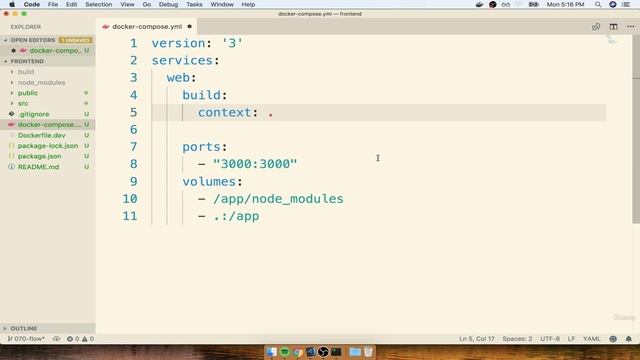Image resolution: width=640 pixels, height=360 pixels.
Task: Select docker-compose.yml in the FRONTEND tree
Action: (x=47, y=124)
